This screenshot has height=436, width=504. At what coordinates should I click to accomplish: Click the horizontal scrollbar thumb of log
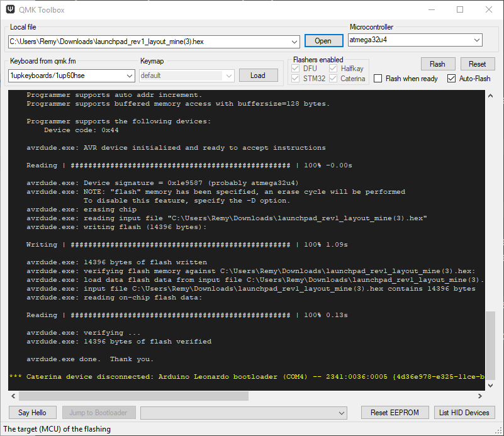coord(134,396)
